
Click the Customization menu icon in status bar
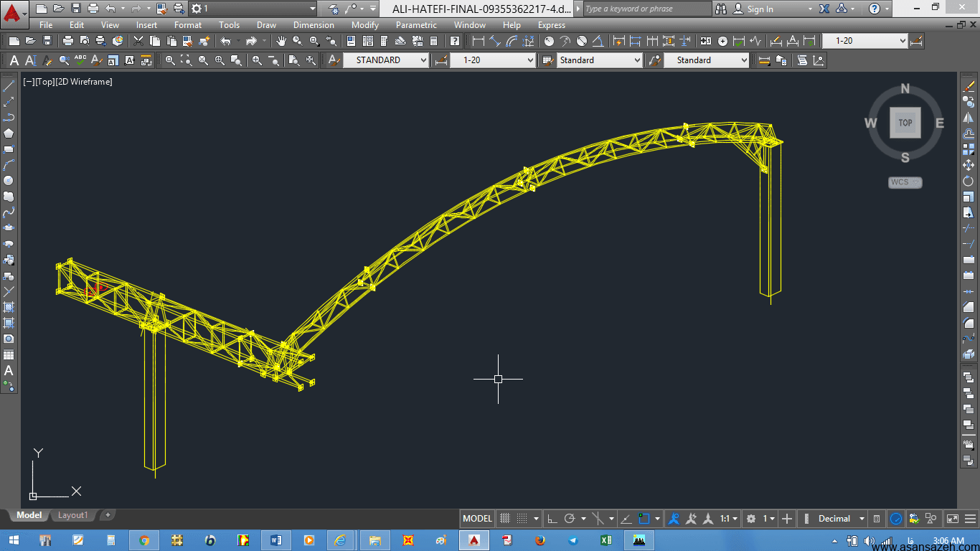click(971, 519)
